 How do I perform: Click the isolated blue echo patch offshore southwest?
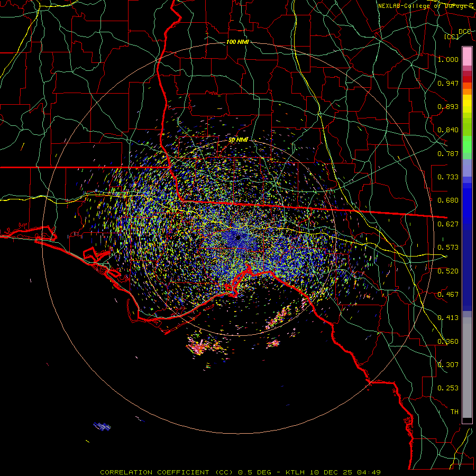(x=102, y=426)
